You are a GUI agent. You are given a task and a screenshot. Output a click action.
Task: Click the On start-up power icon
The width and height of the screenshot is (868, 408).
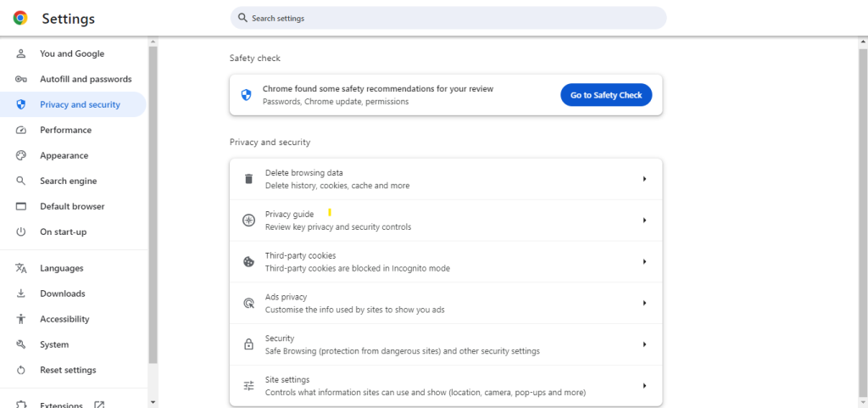pyautogui.click(x=21, y=232)
